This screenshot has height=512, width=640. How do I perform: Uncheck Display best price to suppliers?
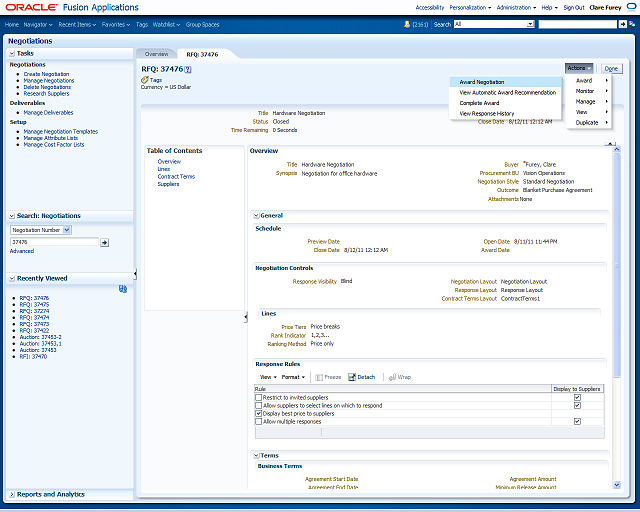tap(258, 414)
